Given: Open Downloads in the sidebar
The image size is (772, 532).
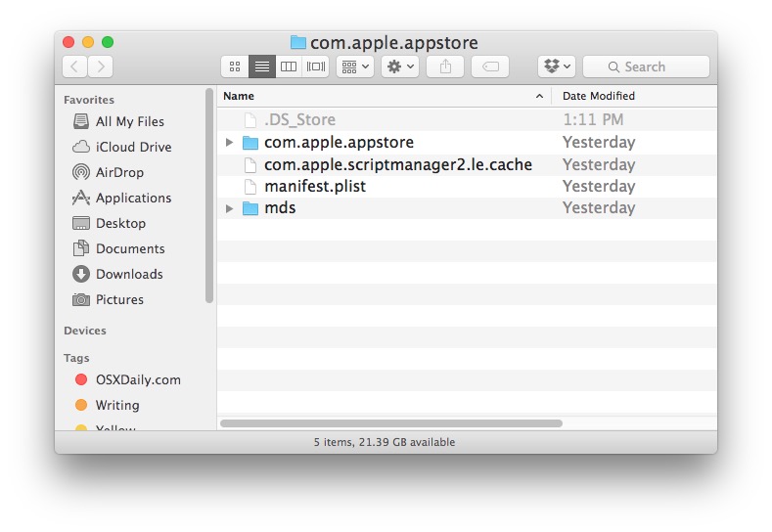Looking at the screenshot, I should point(128,274).
